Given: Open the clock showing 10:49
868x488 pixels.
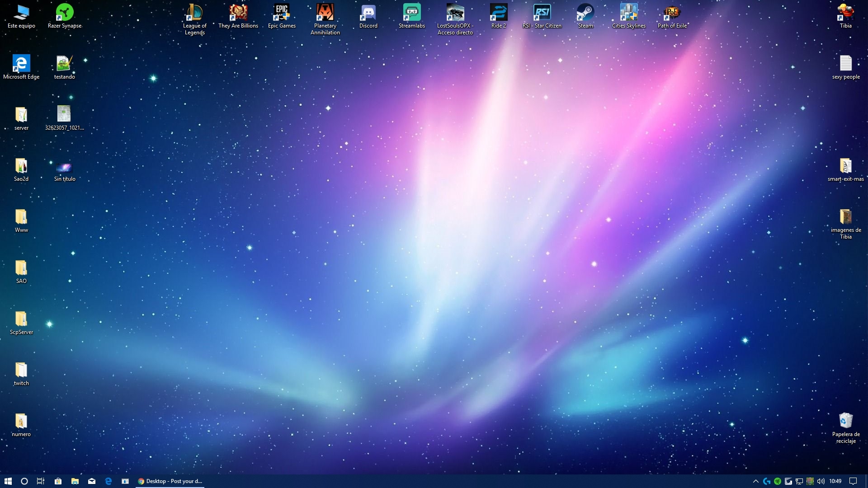Looking at the screenshot, I should [x=835, y=481].
